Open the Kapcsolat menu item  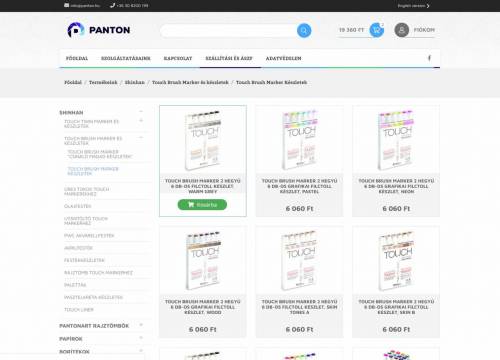click(x=178, y=58)
